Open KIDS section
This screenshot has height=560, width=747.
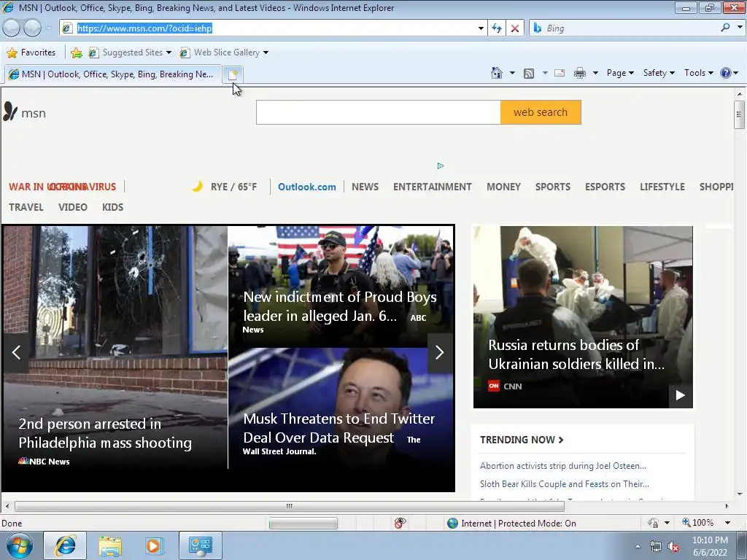click(112, 207)
